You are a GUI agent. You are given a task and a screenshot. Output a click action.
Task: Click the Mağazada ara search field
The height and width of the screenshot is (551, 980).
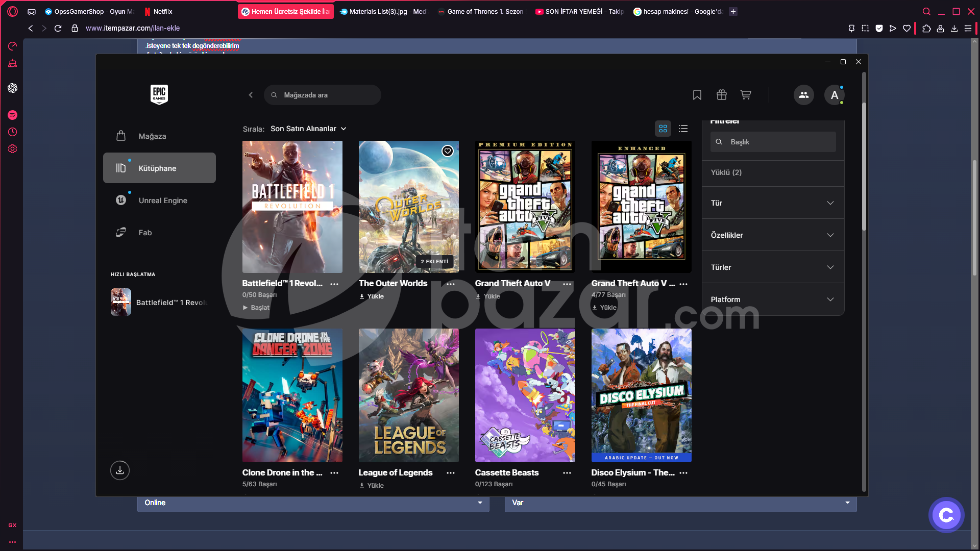coord(323,95)
